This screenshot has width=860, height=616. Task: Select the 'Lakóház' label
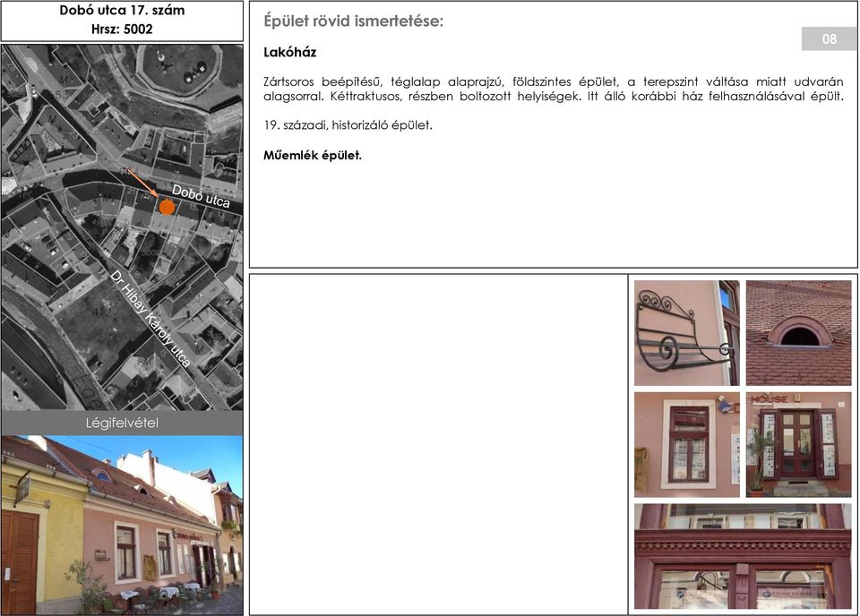click(x=289, y=53)
